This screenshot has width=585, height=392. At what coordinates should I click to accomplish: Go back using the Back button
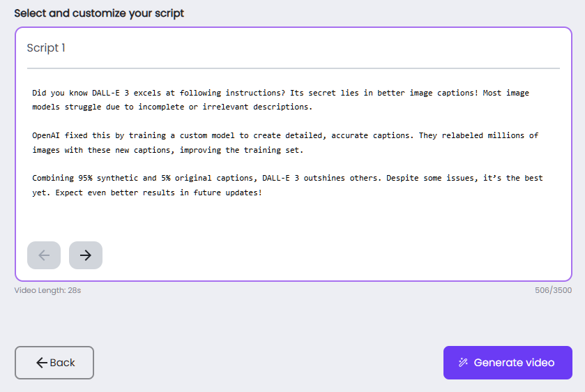coord(54,363)
